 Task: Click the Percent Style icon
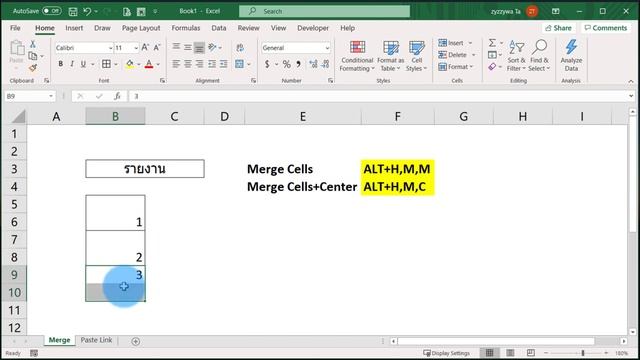(x=287, y=64)
